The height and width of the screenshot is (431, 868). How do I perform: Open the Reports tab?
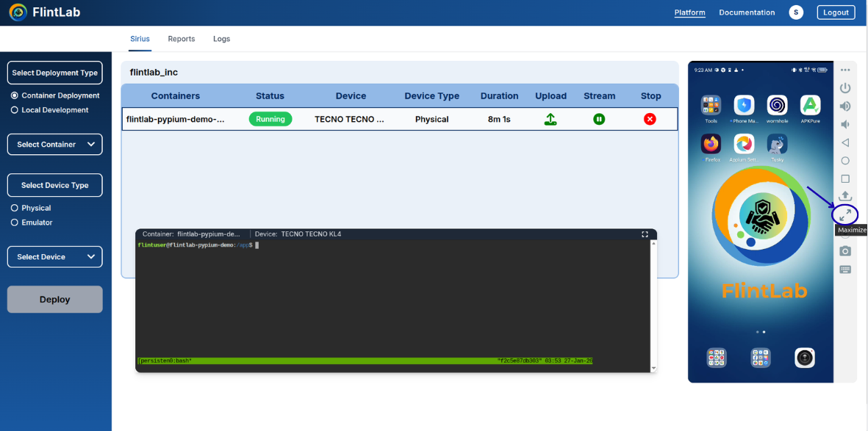[182, 40]
